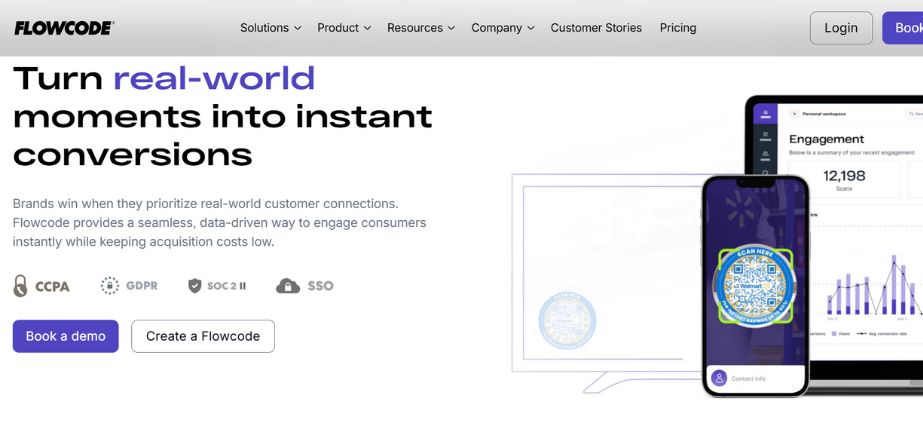Screen dimensions: 923x435
Task: Click the dashboard sidebar top icon
Action: (765, 114)
